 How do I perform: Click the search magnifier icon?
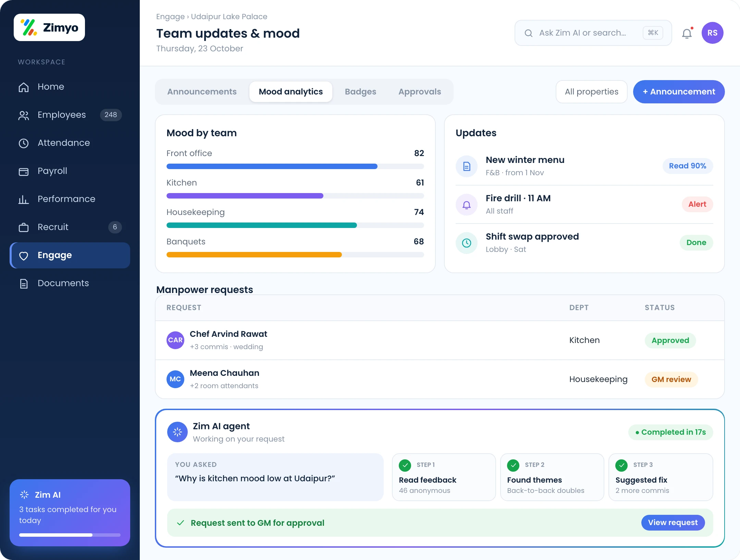(x=529, y=33)
